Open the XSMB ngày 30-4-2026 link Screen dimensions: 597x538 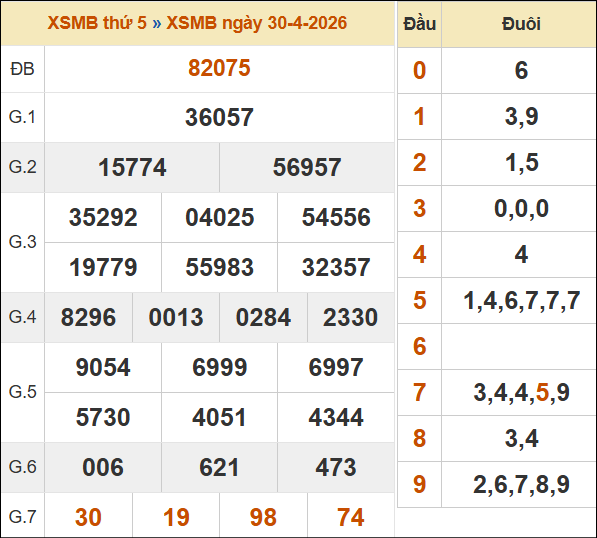257,23
